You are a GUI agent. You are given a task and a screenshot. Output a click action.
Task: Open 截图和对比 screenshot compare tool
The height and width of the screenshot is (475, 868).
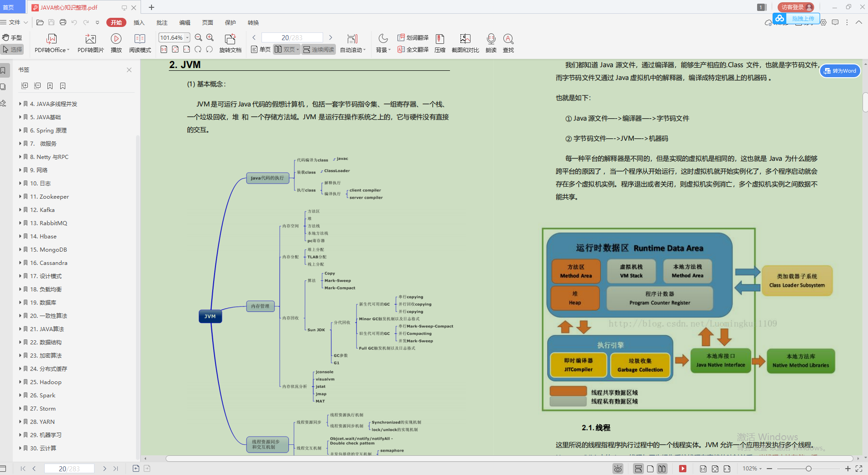[x=465, y=43]
